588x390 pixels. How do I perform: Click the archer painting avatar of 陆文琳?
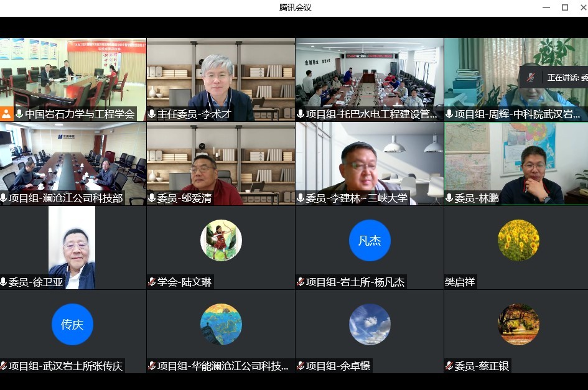pyautogui.click(x=221, y=240)
